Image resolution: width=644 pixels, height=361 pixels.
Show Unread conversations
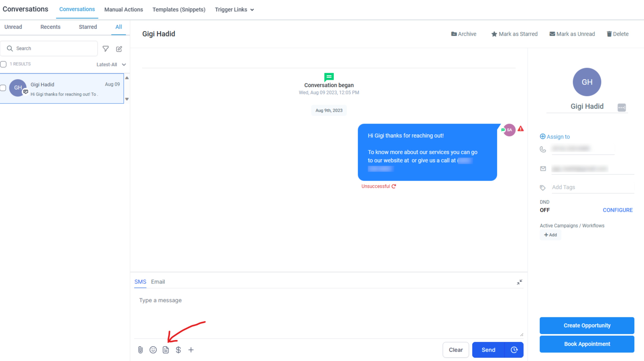[13, 27]
